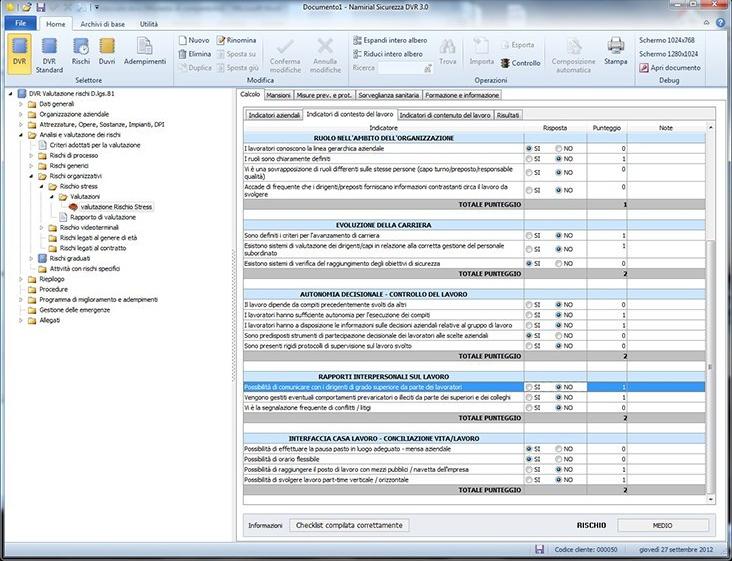This screenshot has width=732, height=561.
Task: Click the Informazioni button
Action: (266, 525)
